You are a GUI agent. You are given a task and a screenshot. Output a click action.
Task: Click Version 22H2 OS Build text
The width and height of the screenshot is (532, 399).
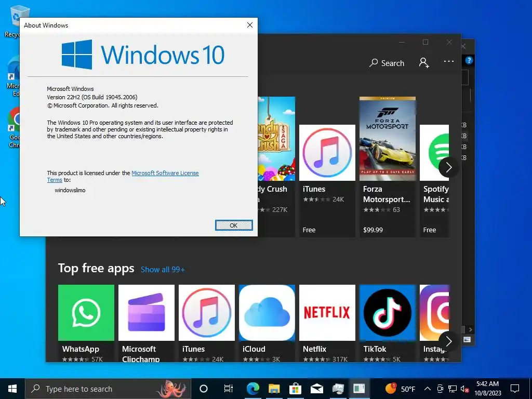pos(92,97)
